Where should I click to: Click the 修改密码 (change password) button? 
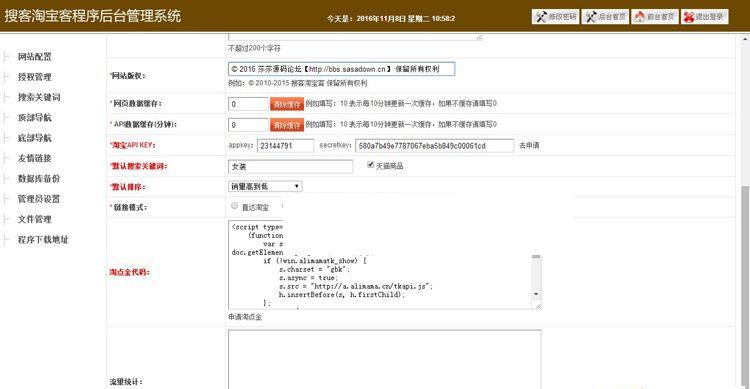point(555,17)
